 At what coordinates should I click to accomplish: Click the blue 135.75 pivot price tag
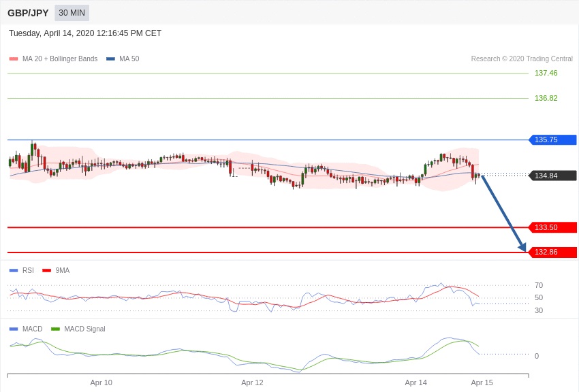pyautogui.click(x=553, y=140)
